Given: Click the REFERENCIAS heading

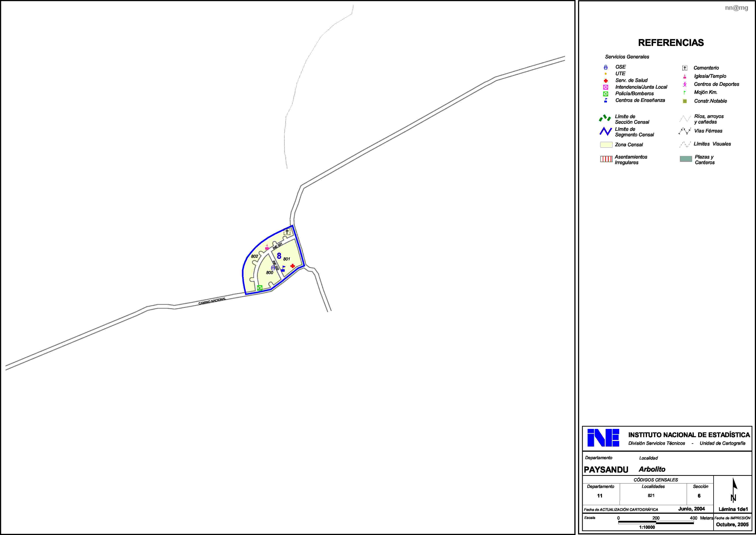Looking at the screenshot, I should (x=671, y=43).
